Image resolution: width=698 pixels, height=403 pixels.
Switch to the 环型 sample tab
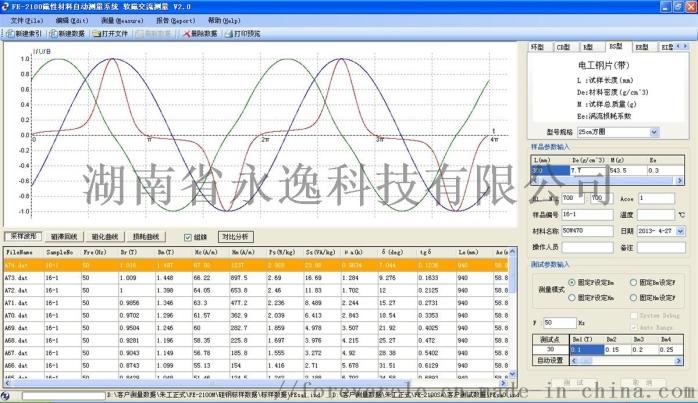(x=538, y=47)
